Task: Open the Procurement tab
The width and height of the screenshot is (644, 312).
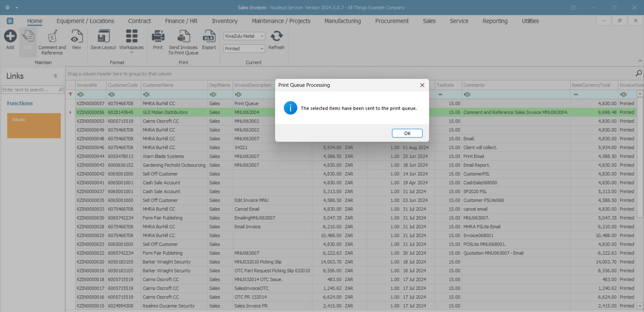Action: coord(392,21)
